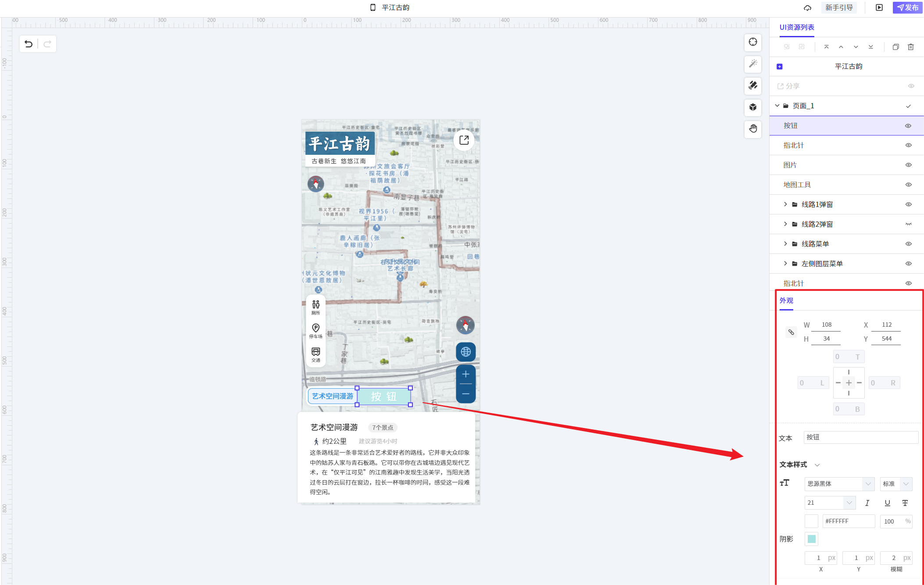Viewport: 924px width, 585px height.
Task: Click the mobile device icon beside the title
Action: point(373,7)
